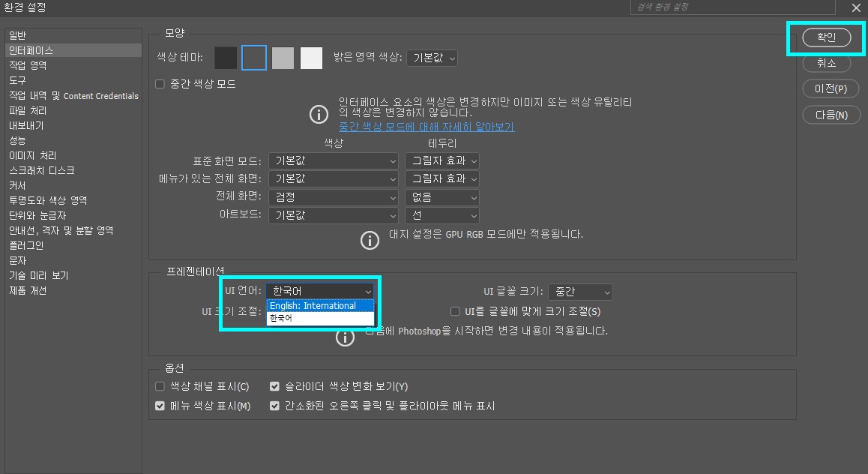Image resolution: width=868 pixels, height=474 pixels.
Task: Disable 슬라이더 색상 변화 보기
Action: tap(274, 385)
